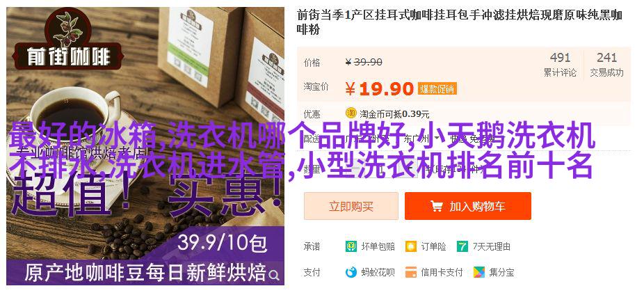Click the shopping cart icon
Viewport: 644px width, 293px height.
tap(436, 206)
